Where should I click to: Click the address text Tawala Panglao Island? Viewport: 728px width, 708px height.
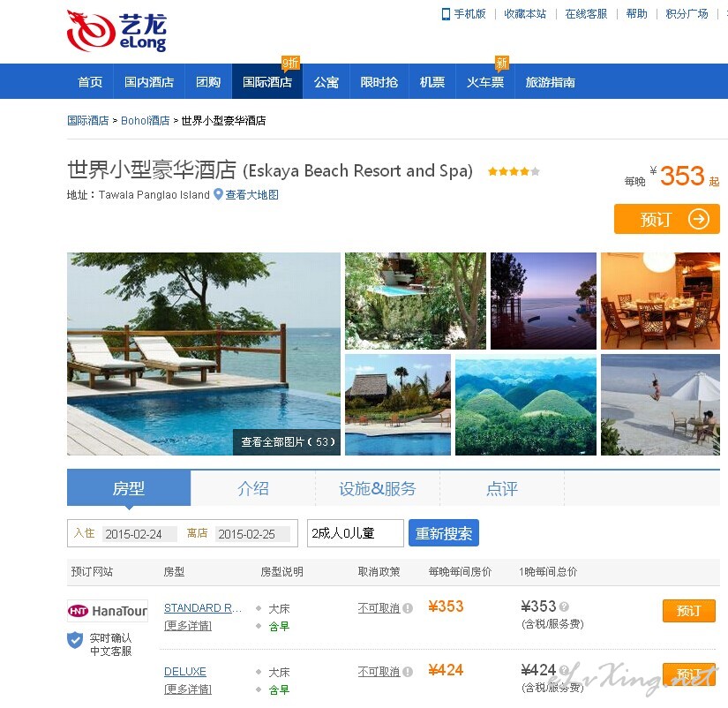click(x=154, y=194)
